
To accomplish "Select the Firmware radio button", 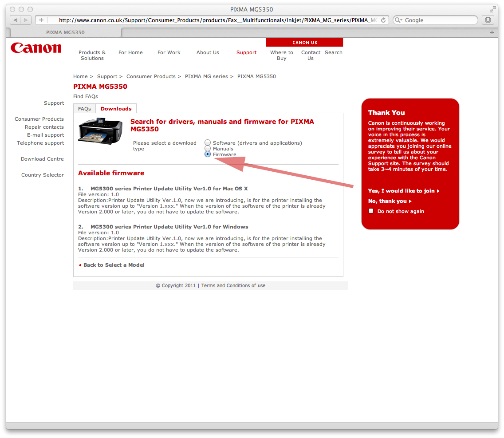I will point(208,154).
